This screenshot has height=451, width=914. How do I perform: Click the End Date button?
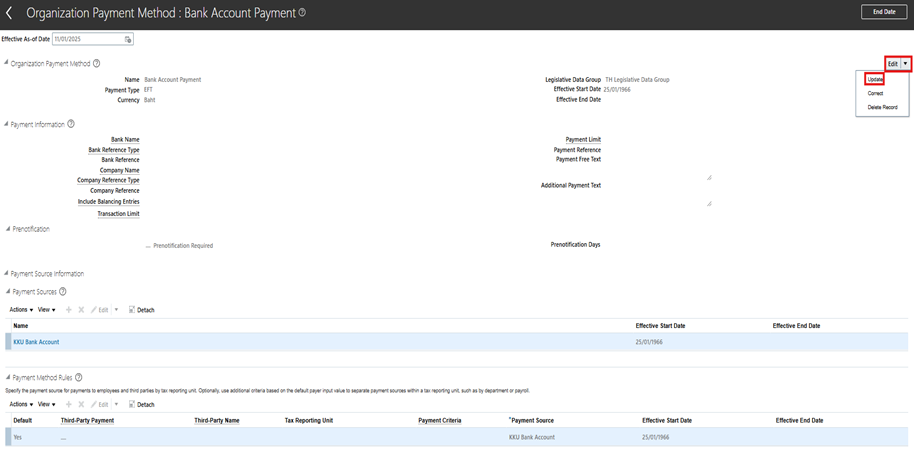coord(882,12)
